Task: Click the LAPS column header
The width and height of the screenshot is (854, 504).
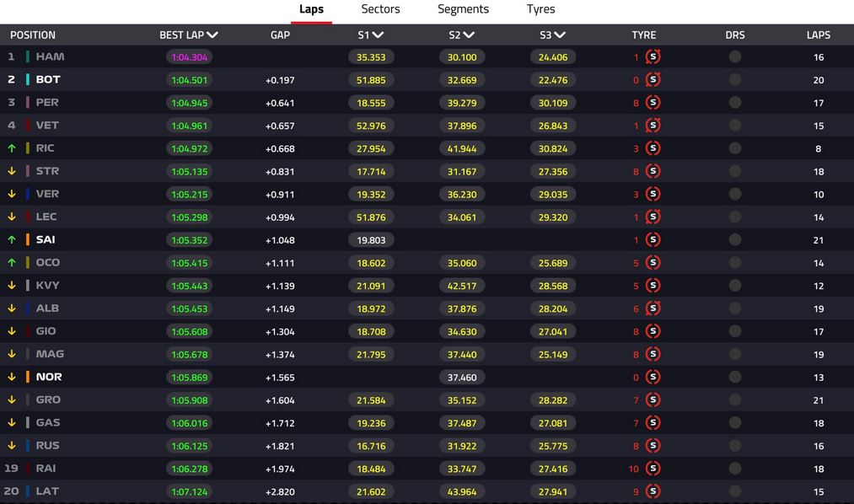Action: [x=818, y=35]
